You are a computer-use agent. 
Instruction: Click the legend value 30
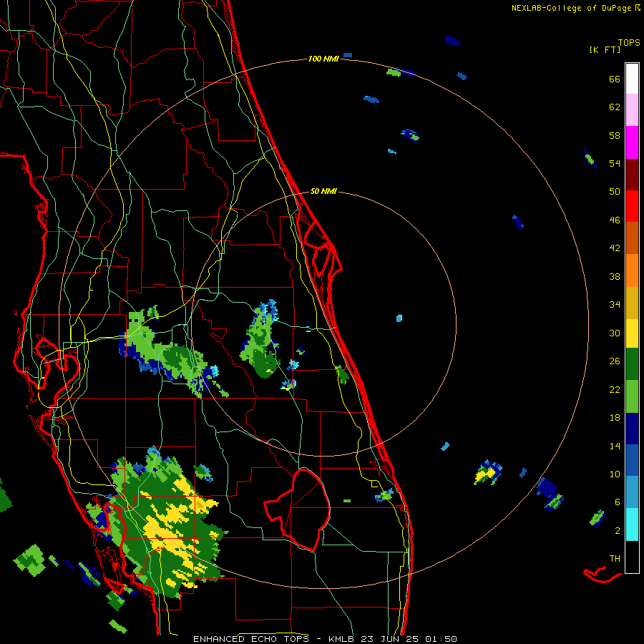click(615, 333)
